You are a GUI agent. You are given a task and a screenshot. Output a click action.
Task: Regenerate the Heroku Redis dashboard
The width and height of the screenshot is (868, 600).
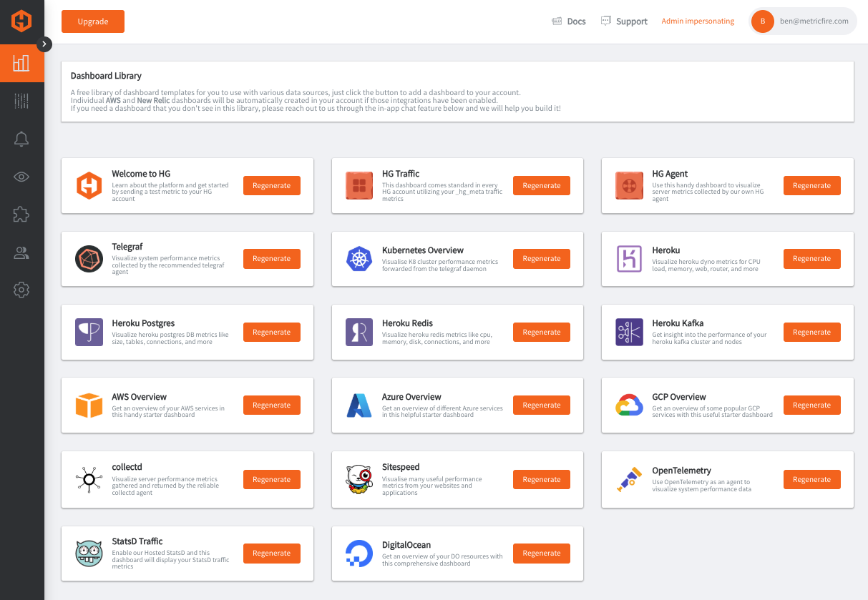pyautogui.click(x=542, y=332)
